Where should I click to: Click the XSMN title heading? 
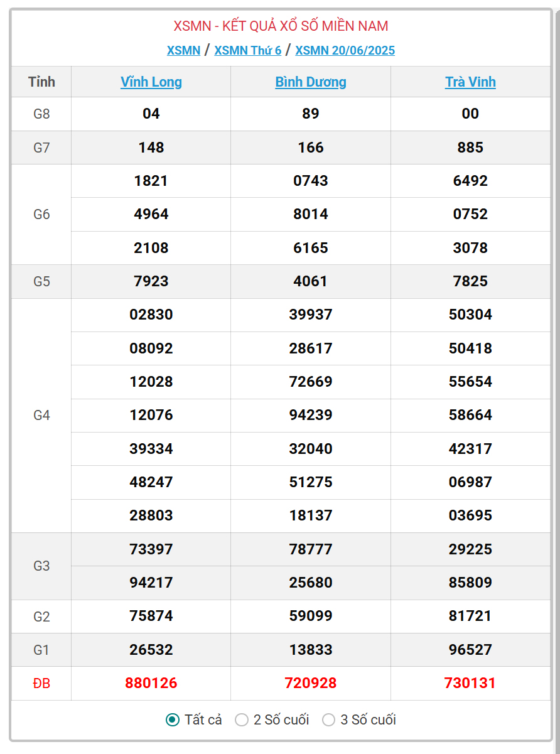(x=281, y=26)
